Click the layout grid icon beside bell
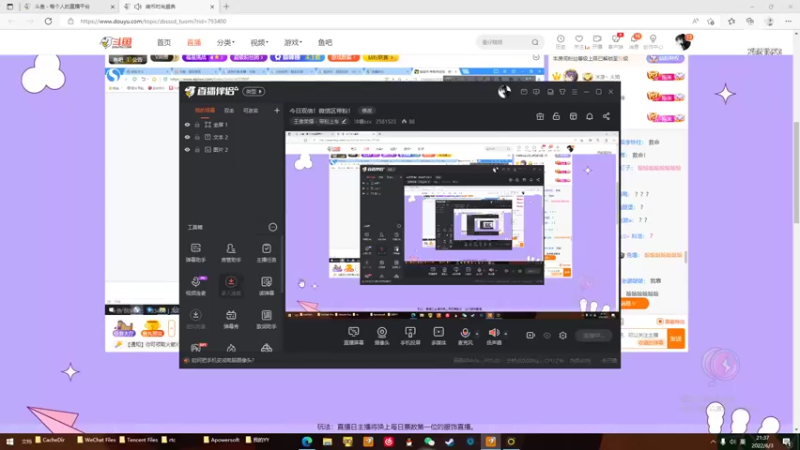This screenshot has height=450, width=800. click(x=573, y=116)
